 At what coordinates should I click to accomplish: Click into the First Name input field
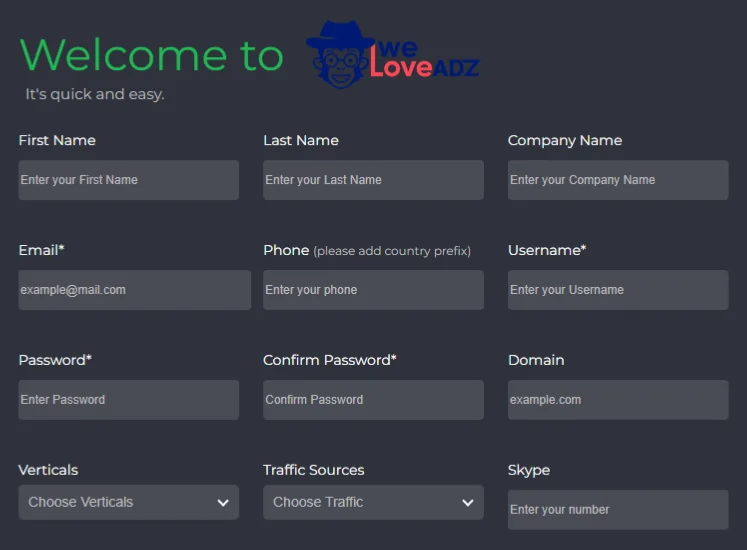coord(129,180)
